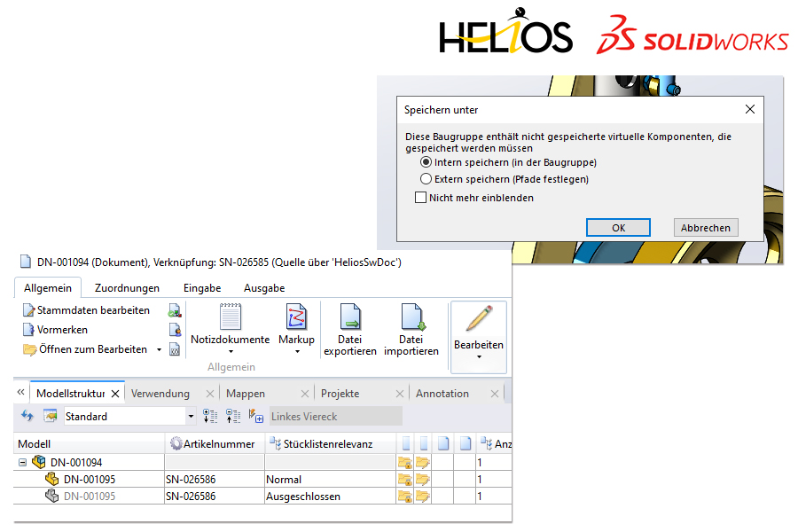Collapse the docking panel with the double chevron
798x532 pixels.
pyautogui.click(x=21, y=392)
